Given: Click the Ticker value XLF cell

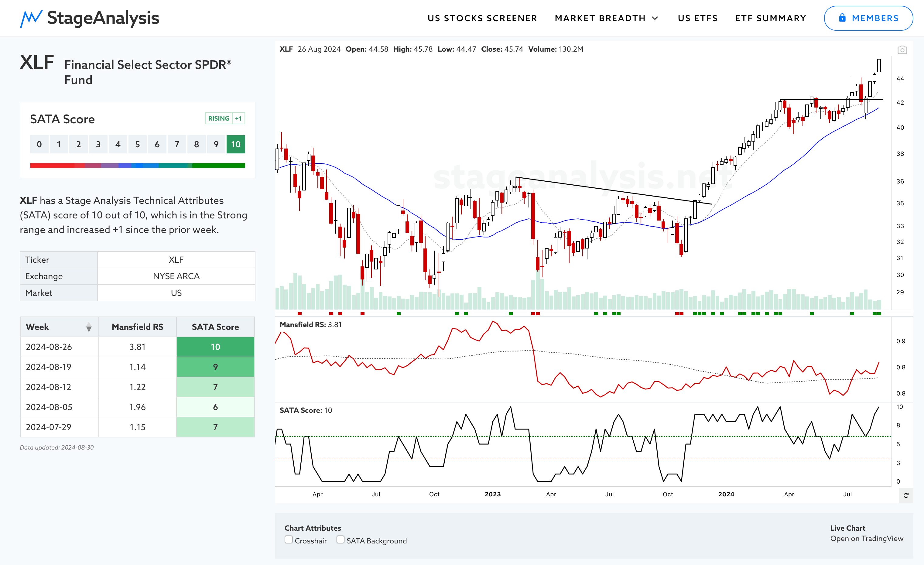Looking at the screenshot, I should 176,260.
